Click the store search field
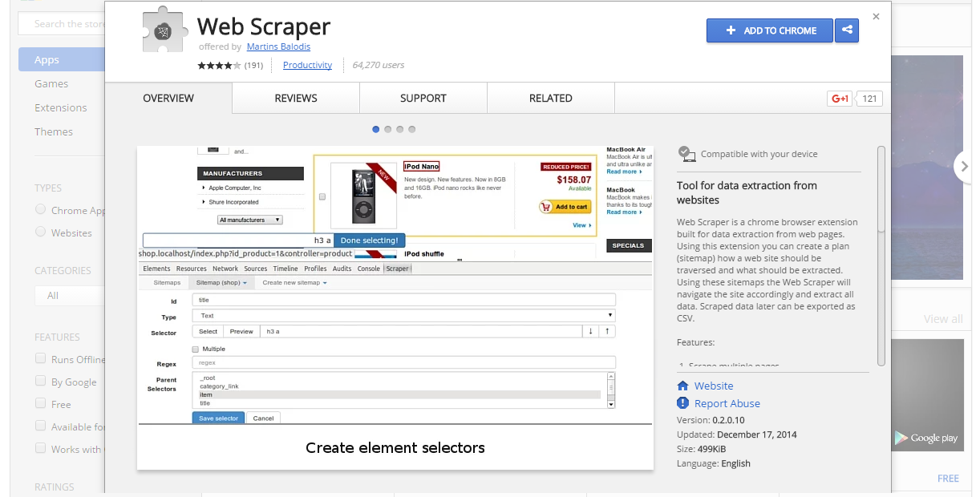This screenshot has height=497, width=980. tap(62, 24)
